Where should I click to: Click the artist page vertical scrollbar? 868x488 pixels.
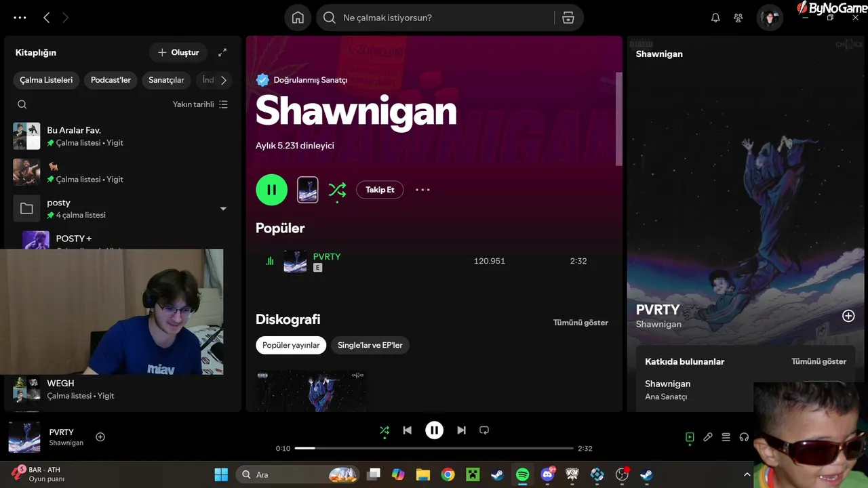tap(618, 119)
